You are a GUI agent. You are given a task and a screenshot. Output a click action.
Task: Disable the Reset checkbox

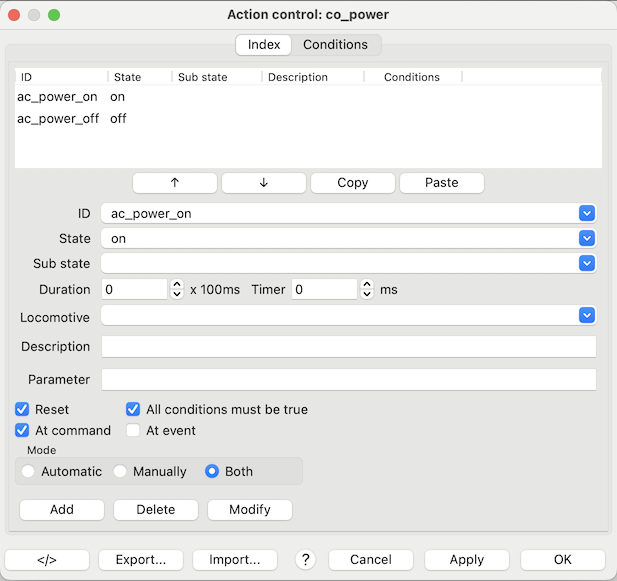coord(22,409)
